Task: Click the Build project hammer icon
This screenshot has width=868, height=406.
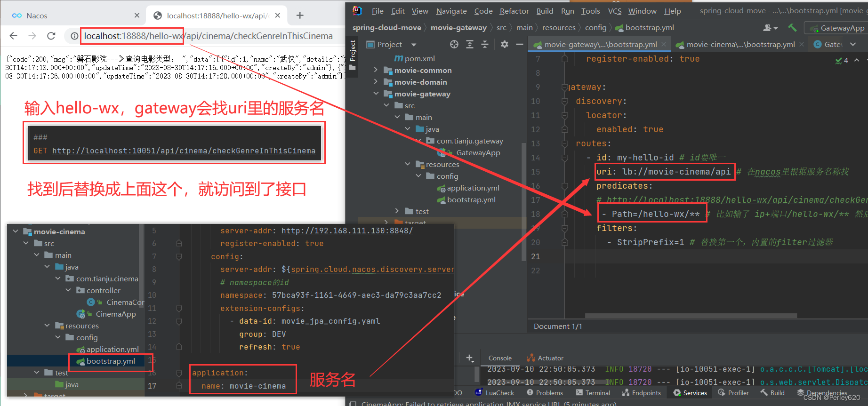Action: tap(793, 28)
